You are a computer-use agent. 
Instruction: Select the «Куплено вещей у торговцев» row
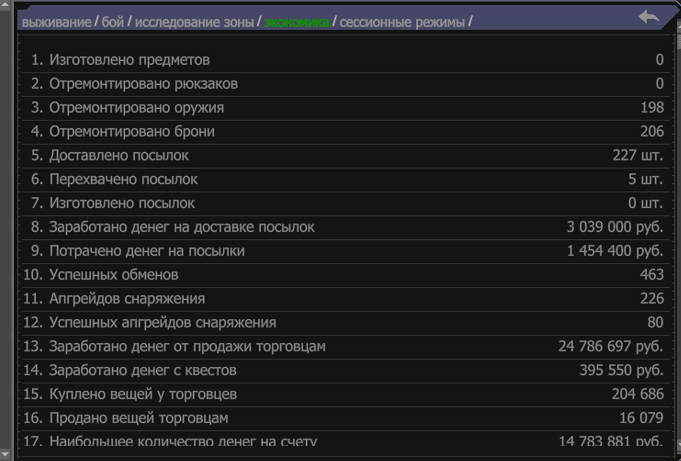click(142, 394)
